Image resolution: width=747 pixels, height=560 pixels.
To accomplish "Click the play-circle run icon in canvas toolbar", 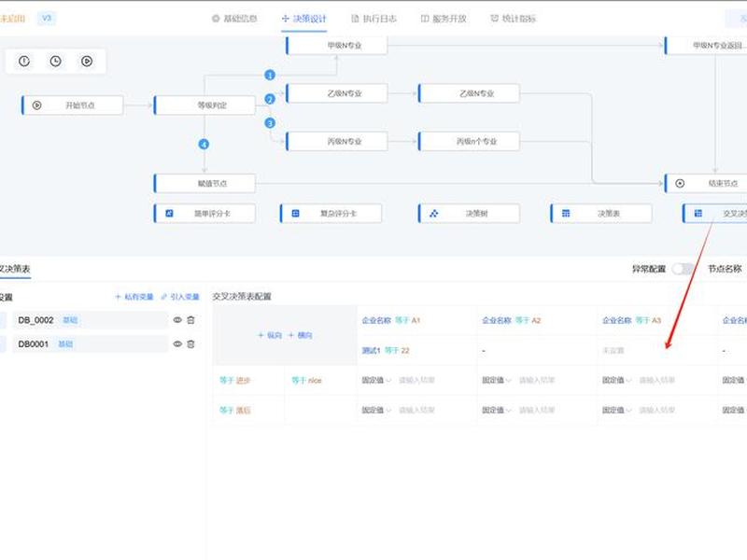I will click(87, 61).
